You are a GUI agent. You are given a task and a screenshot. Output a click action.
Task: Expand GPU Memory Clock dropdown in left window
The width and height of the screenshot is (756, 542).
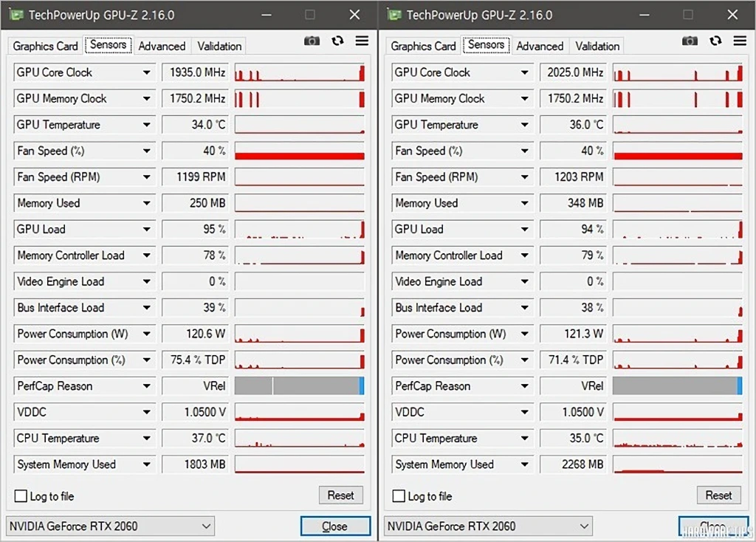146,98
